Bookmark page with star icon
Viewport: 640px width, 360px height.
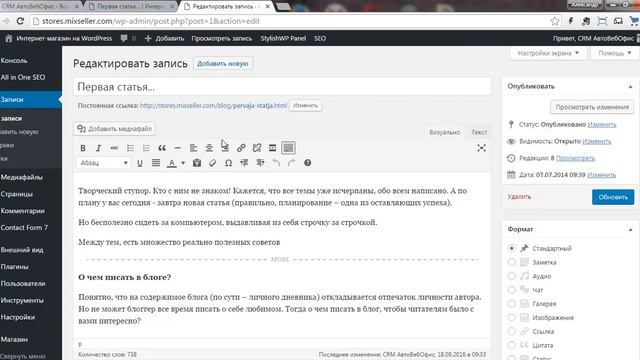point(555,21)
